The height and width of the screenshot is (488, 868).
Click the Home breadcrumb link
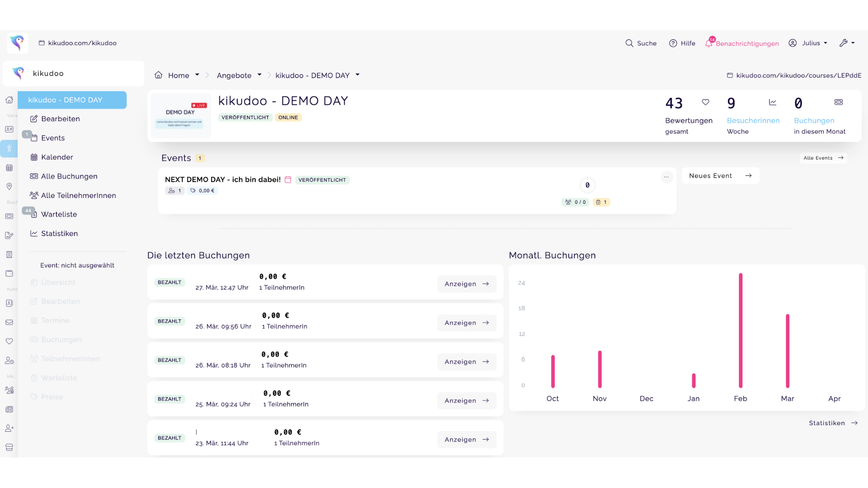178,75
